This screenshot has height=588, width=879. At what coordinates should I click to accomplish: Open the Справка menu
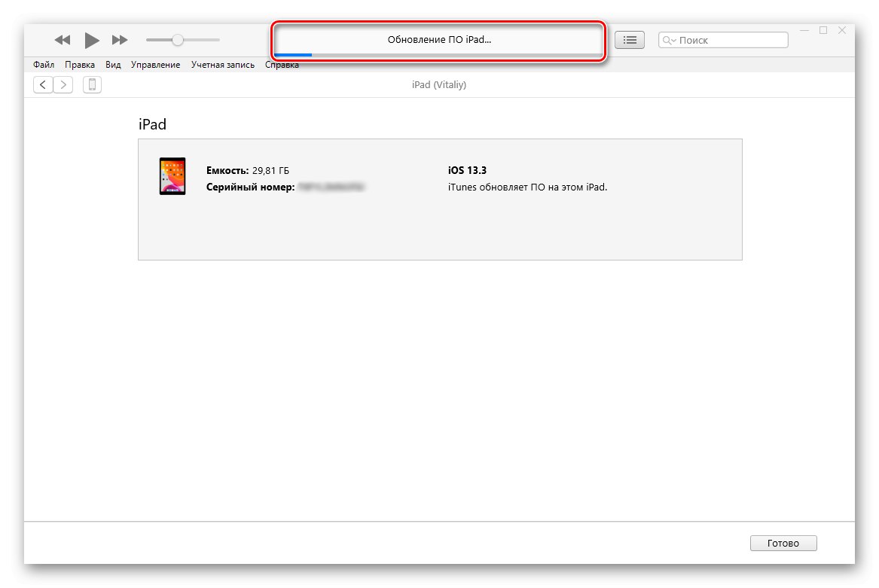click(282, 65)
